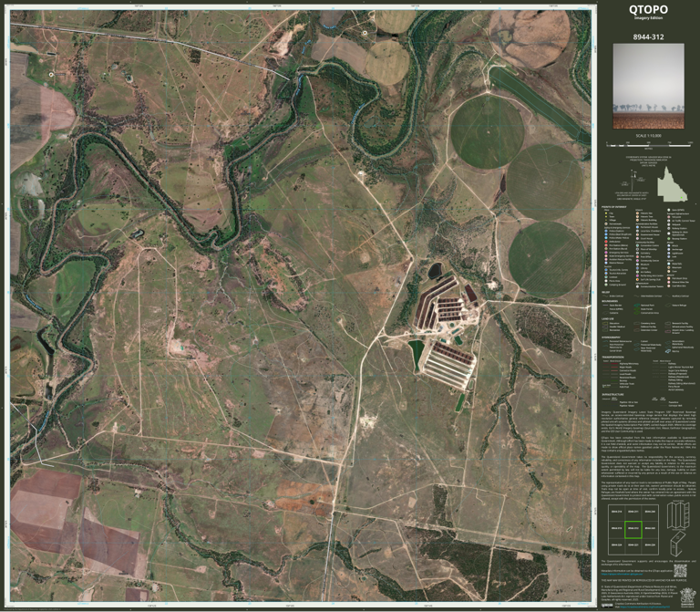Click the Picnic Area legend icon
This screenshot has width=700, height=612.
[606, 281]
